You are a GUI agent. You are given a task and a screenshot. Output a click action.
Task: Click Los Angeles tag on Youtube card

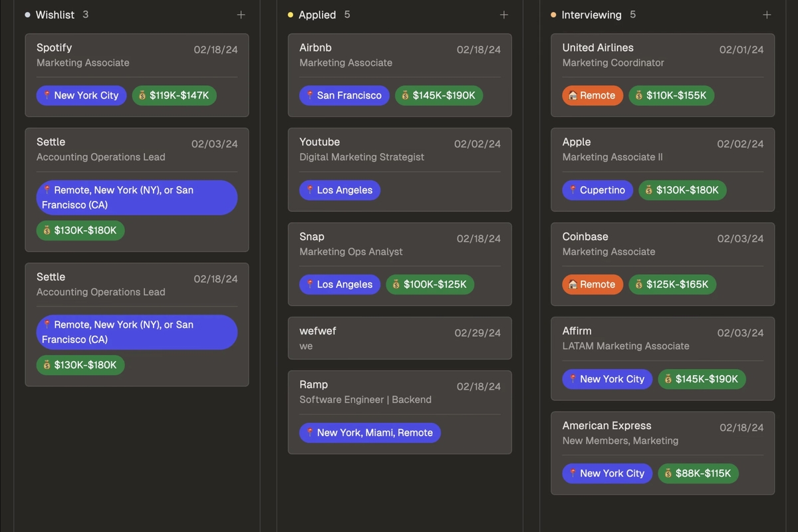tap(340, 190)
